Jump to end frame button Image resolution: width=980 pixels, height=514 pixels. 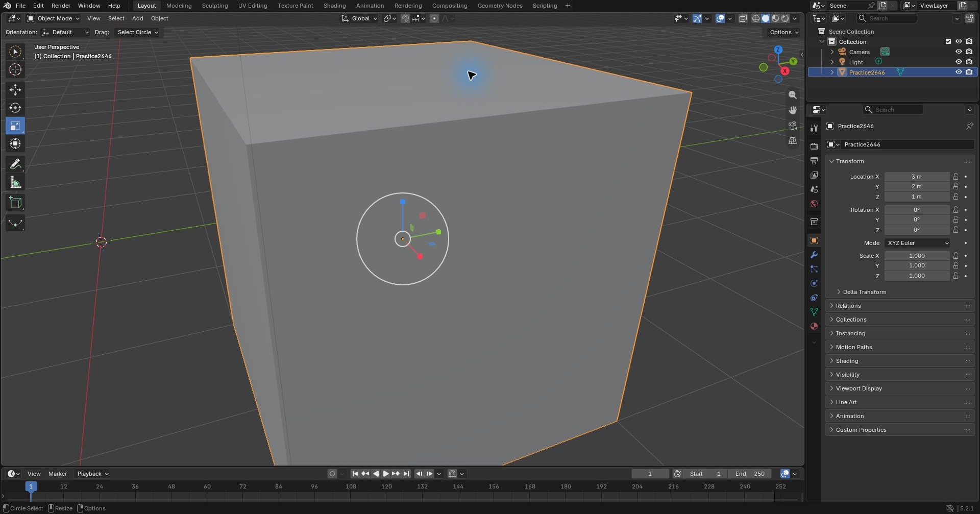click(x=406, y=474)
